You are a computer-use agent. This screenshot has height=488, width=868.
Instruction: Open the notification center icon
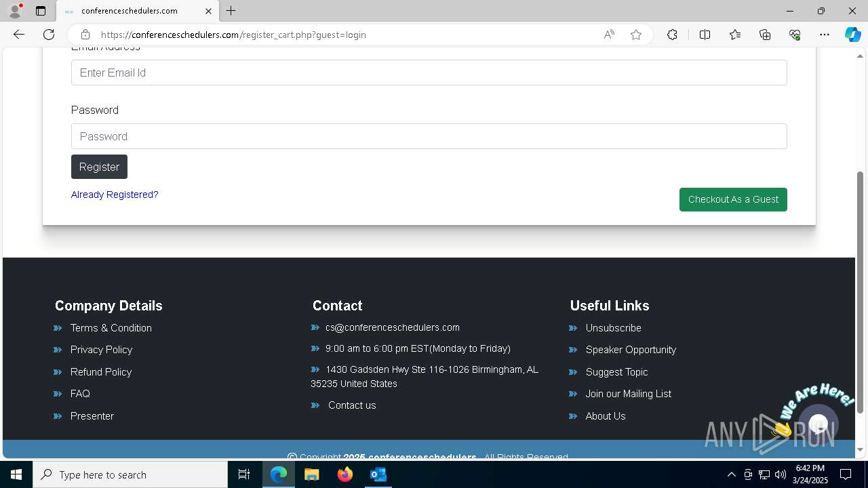846,474
